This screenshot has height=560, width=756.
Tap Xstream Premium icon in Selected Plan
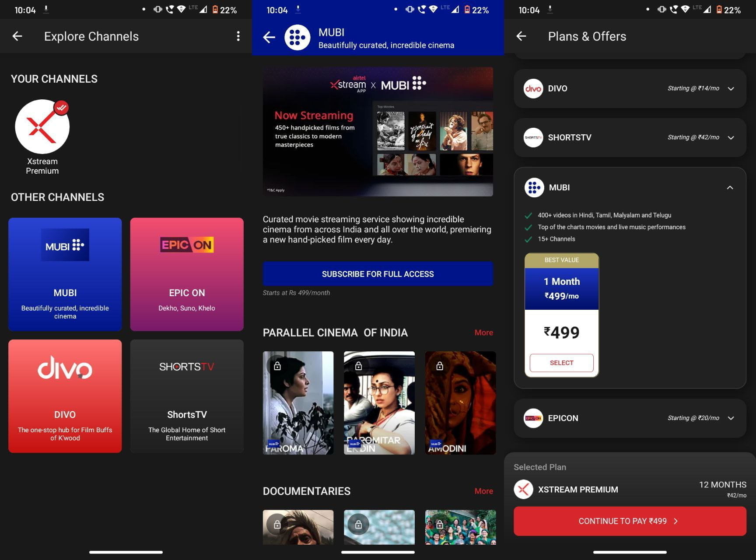[524, 490]
